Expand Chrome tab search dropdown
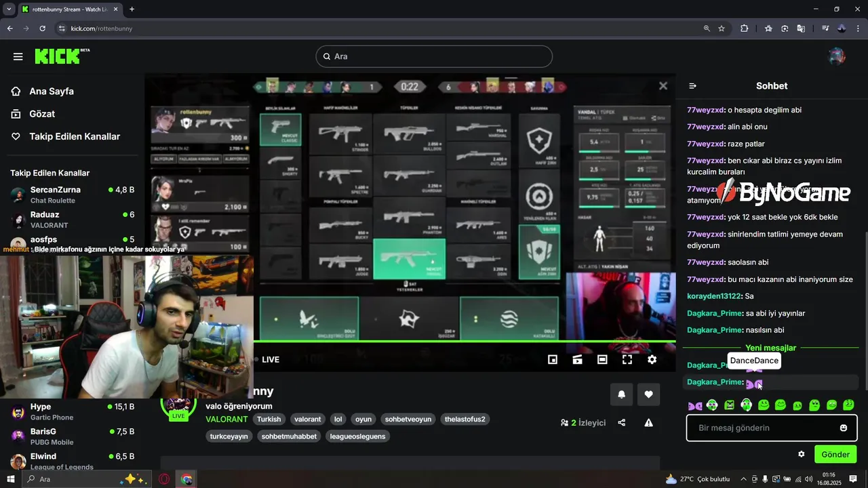Viewport: 868px width, 488px height. click(9, 9)
